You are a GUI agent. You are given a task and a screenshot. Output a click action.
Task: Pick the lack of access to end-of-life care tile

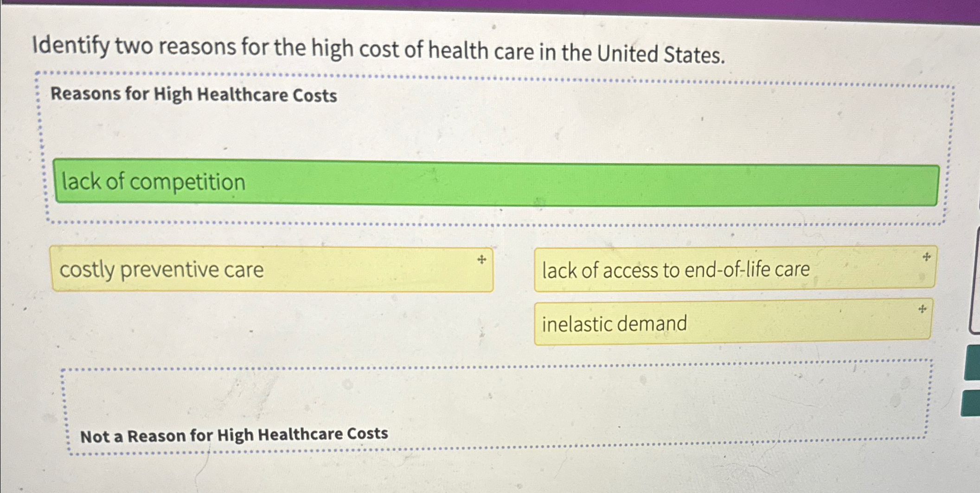[x=735, y=269]
